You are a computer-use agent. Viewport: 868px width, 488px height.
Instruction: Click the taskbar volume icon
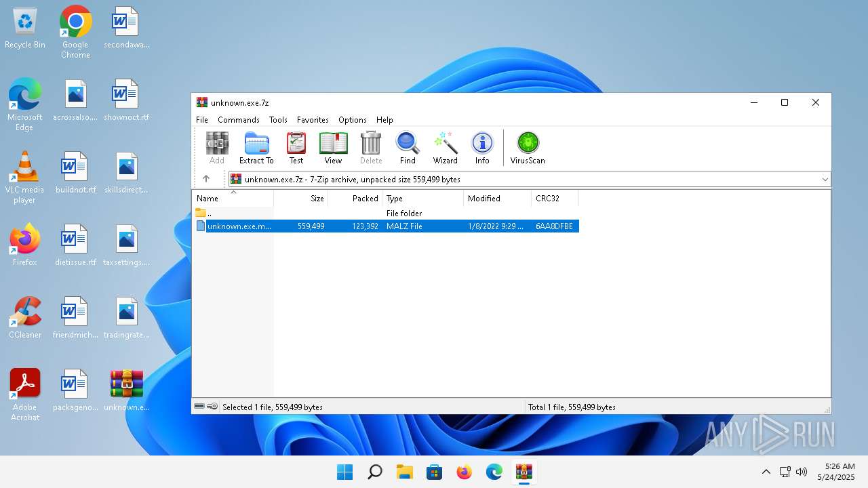[x=802, y=472]
